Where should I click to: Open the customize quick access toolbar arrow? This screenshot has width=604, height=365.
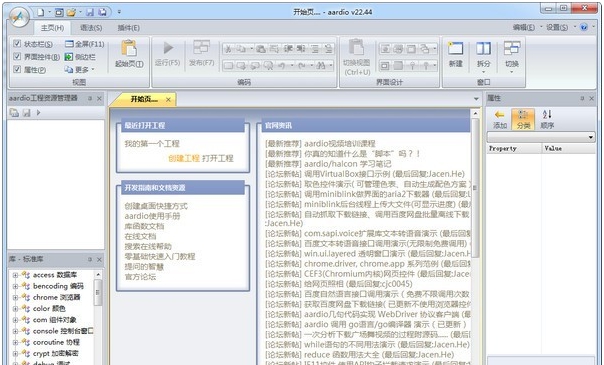point(119,12)
